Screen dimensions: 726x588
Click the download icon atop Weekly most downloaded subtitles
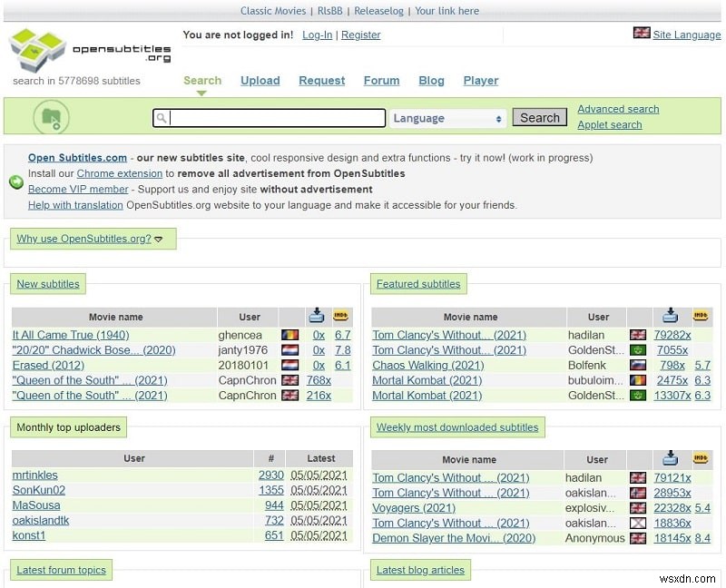pyautogui.click(x=671, y=458)
